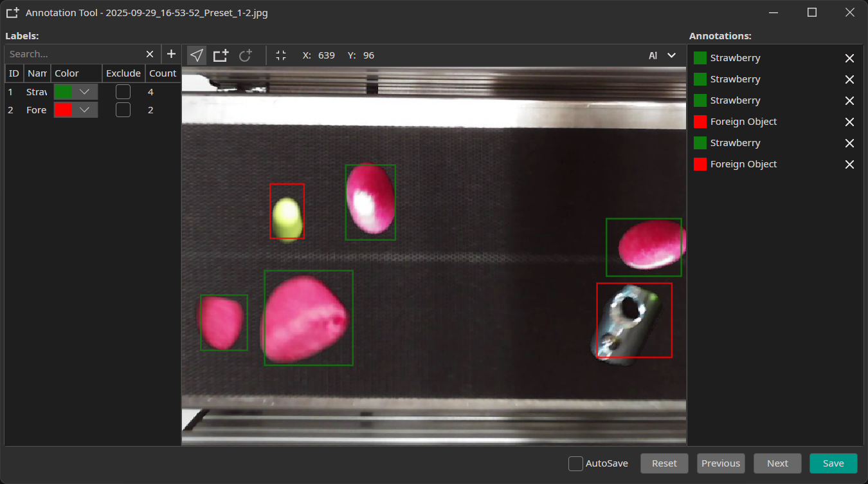Image resolution: width=868 pixels, height=484 pixels.
Task: Click the Exclude column header
Action: click(x=123, y=73)
